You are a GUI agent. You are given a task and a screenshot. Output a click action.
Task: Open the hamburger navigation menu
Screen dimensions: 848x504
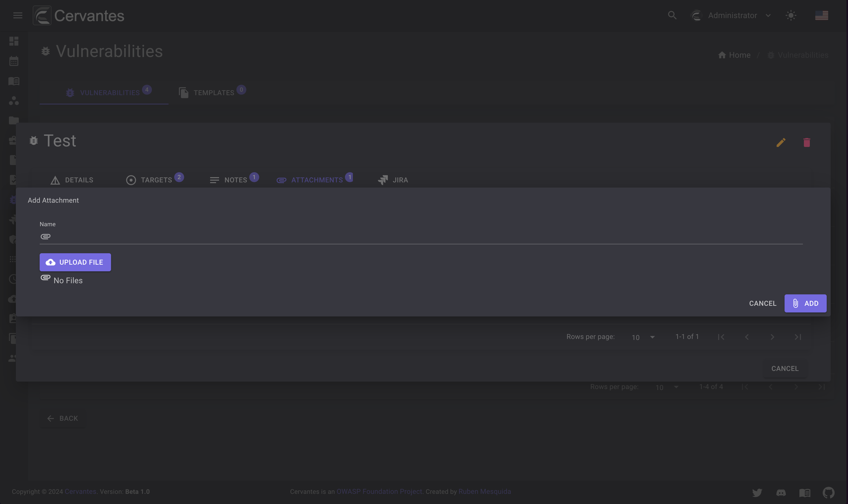click(18, 15)
